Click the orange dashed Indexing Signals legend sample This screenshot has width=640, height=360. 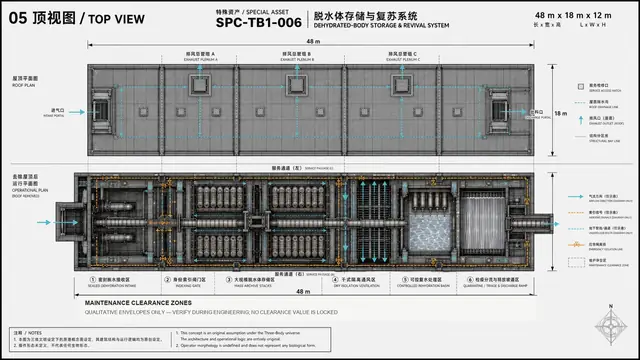click(x=576, y=213)
